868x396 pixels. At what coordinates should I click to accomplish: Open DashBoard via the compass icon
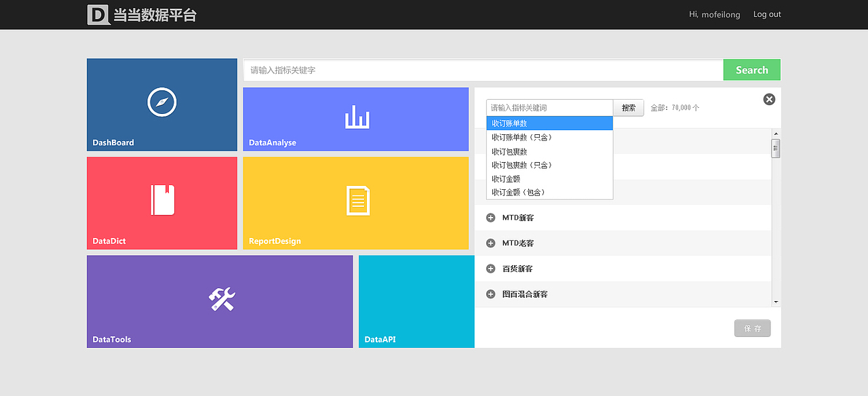click(x=162, y=102)
